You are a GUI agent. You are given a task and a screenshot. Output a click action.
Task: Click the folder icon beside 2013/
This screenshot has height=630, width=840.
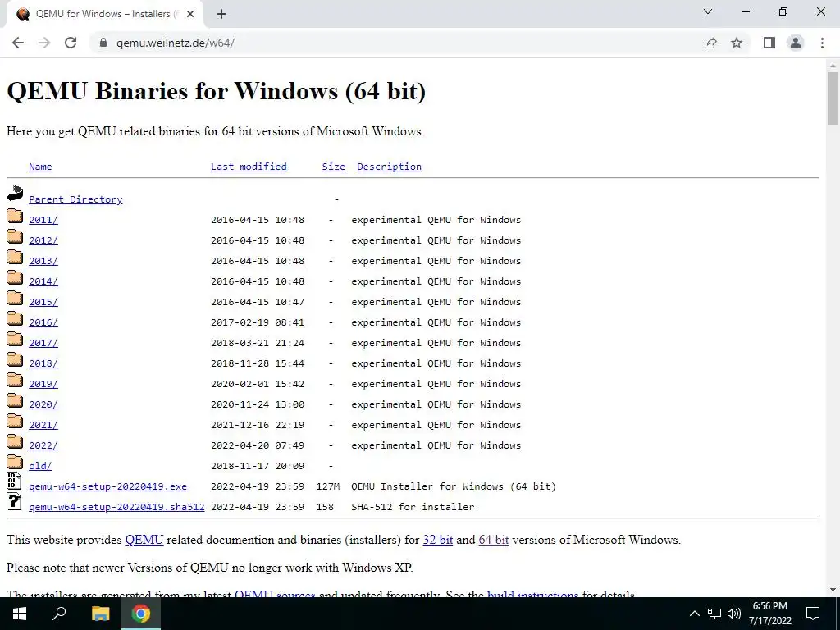pyautogui.click(x=15, y=257)
